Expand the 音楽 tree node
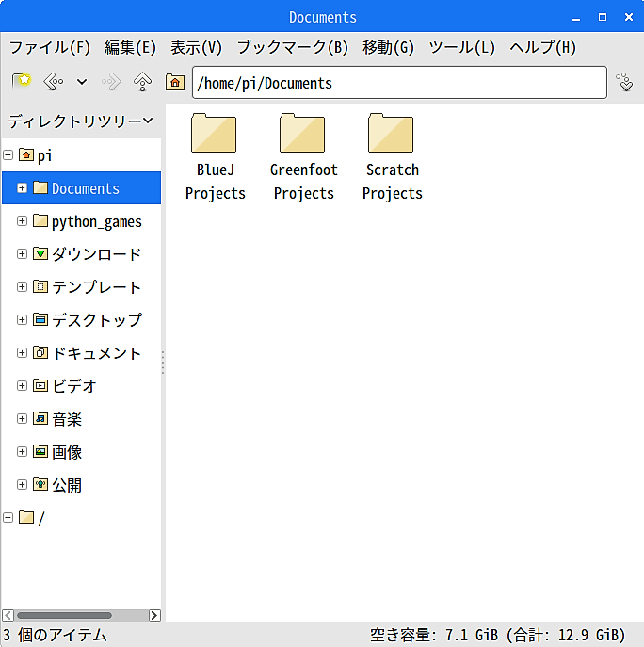This screenshot has height=647, width=644. pyautogui.click(x=22, y=419)
